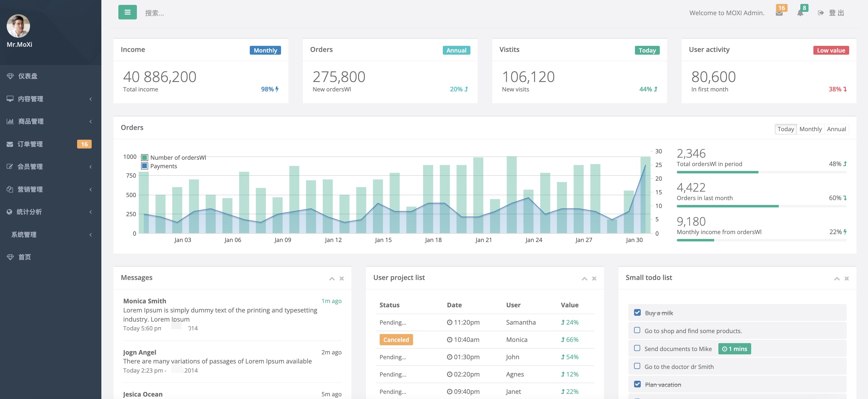Click the Mr.MoXi profile avatar
868x399 pixels.
(x=18, y=26)
